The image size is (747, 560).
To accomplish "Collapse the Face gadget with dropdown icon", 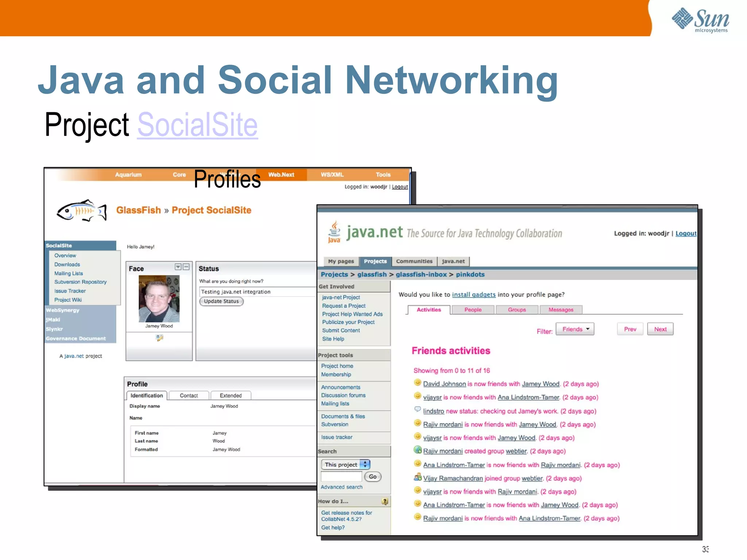I will click(x=178, y=267).
